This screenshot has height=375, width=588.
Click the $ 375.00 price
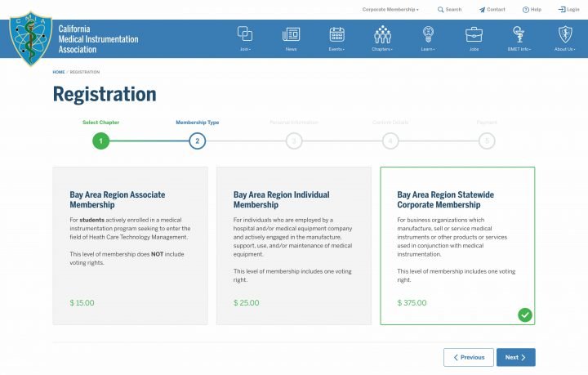tap(412, 302)
